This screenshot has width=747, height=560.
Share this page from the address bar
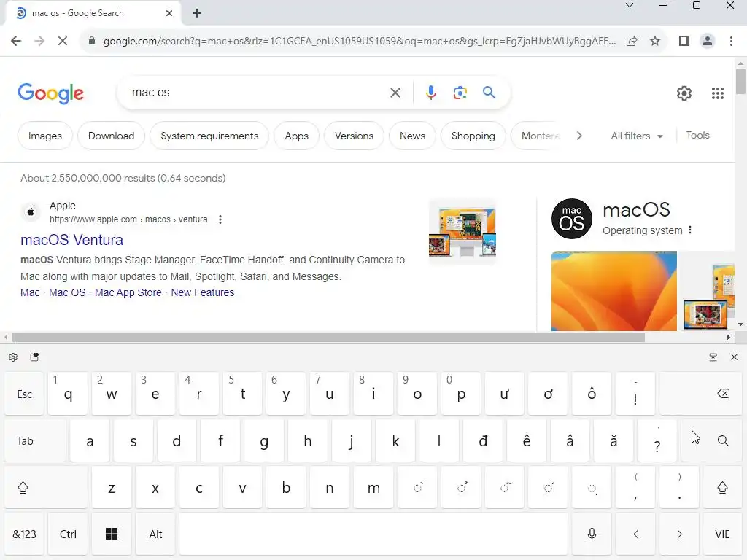[632, 41]
